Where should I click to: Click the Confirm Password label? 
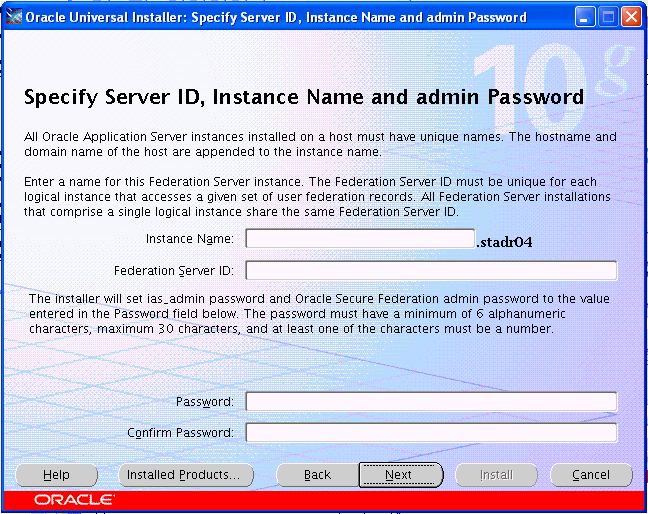pos(180,433)
